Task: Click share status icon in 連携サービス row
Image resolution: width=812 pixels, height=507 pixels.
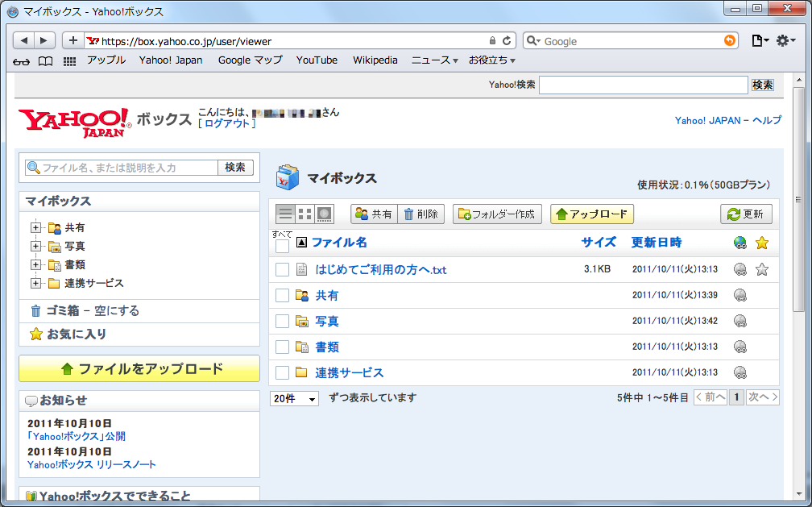Action: (x=740, y=372)
